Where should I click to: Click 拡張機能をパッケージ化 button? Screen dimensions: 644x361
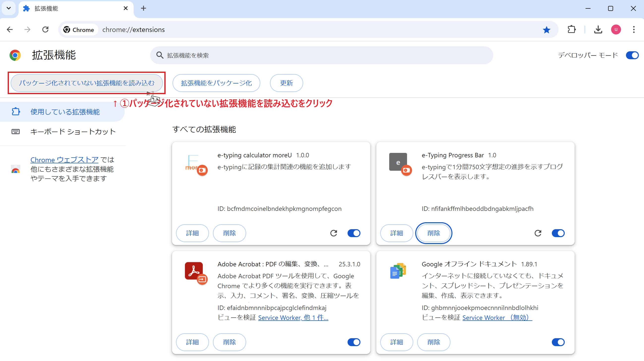pyautogui.click(x=216, y=83)
